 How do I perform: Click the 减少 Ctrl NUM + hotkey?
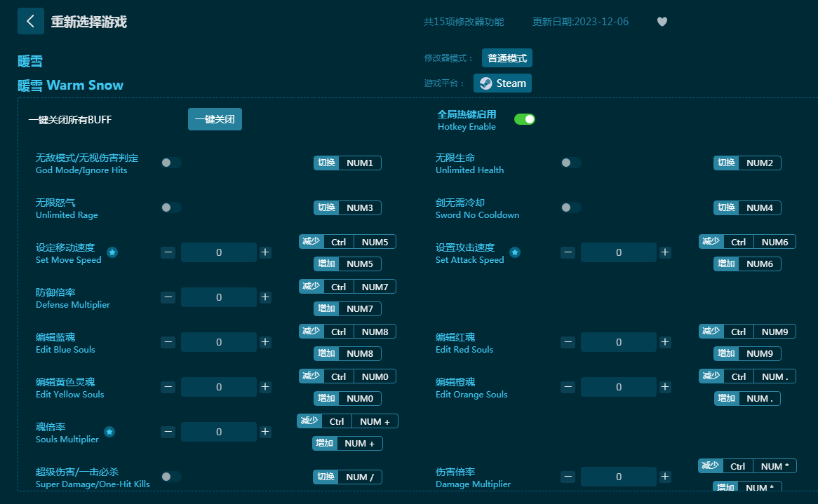coord(347,421)
